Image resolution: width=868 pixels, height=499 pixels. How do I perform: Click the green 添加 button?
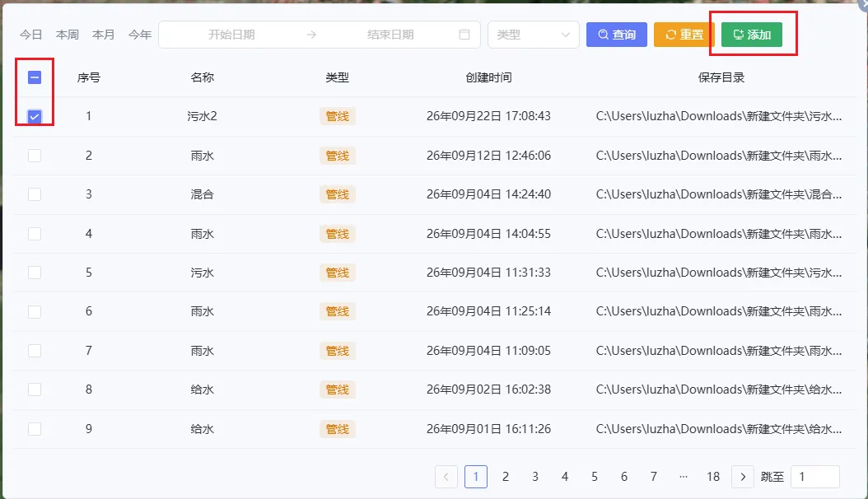[752, 35]
